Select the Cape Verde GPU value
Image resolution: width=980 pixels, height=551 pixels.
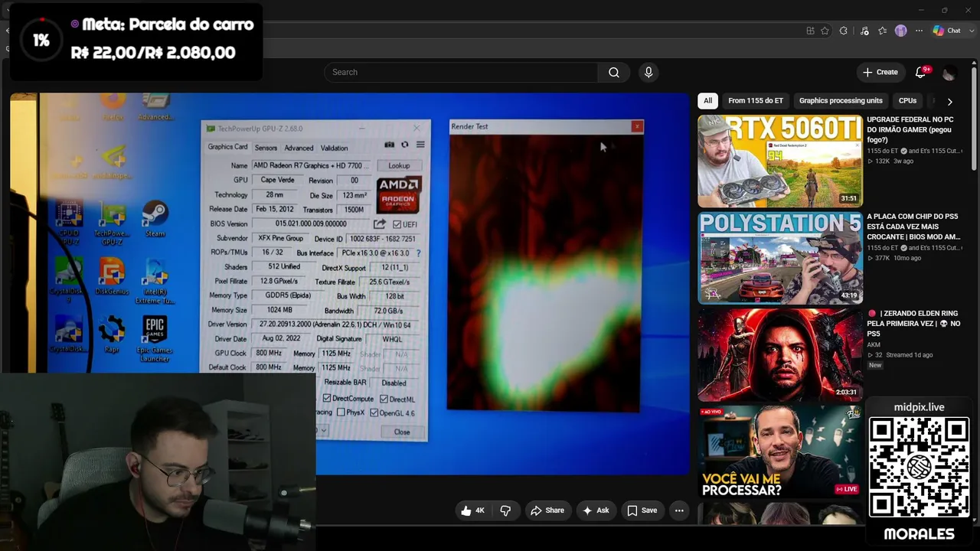[277, 180]
